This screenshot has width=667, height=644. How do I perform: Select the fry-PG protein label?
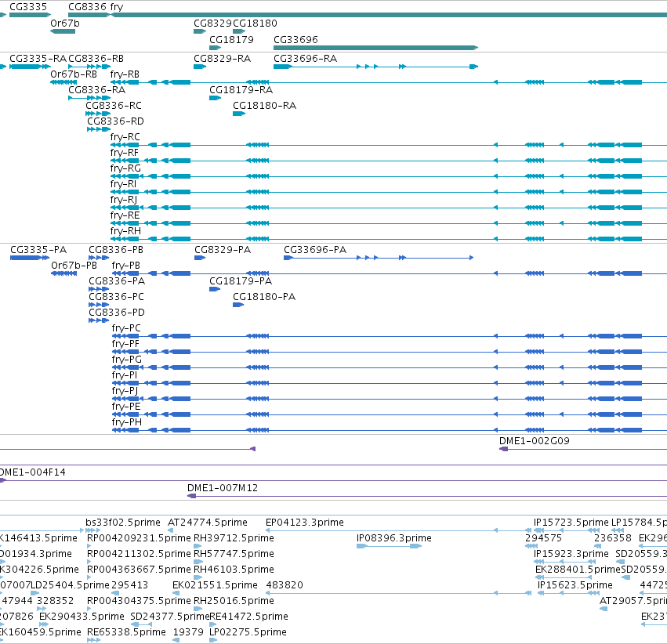[126, 360]
